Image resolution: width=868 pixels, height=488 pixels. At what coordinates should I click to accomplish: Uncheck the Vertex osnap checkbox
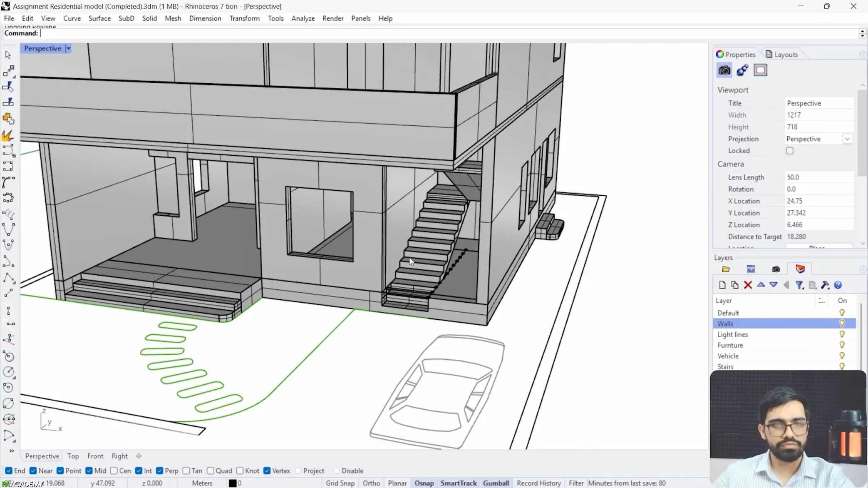[267, 471]
